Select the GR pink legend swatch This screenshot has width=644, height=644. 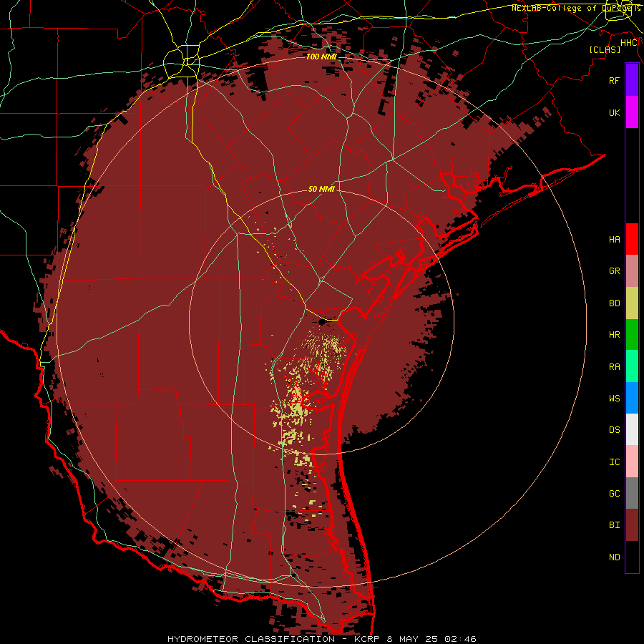click(x=632, y=271)
